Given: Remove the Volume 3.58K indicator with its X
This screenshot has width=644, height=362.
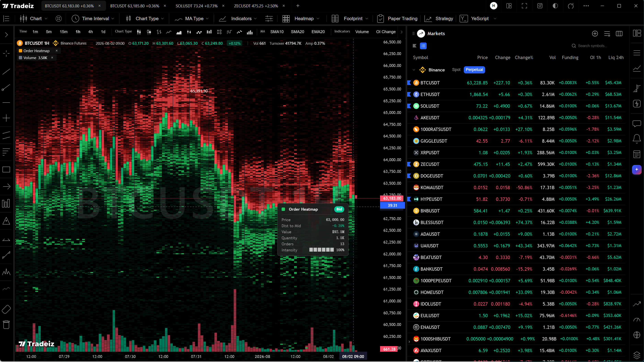Looking at the screenshot, I should coord(52,58).
